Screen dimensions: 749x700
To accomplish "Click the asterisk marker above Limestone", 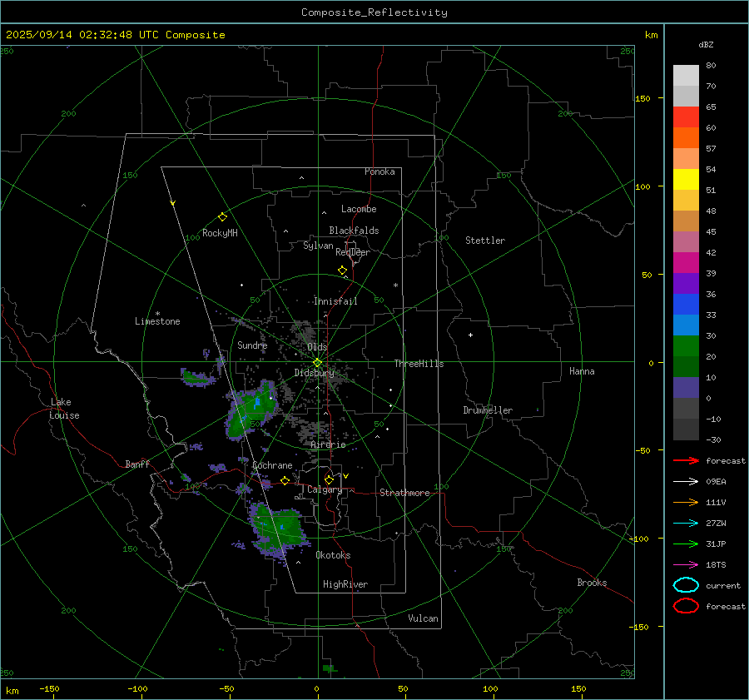I will pos(157,314).
